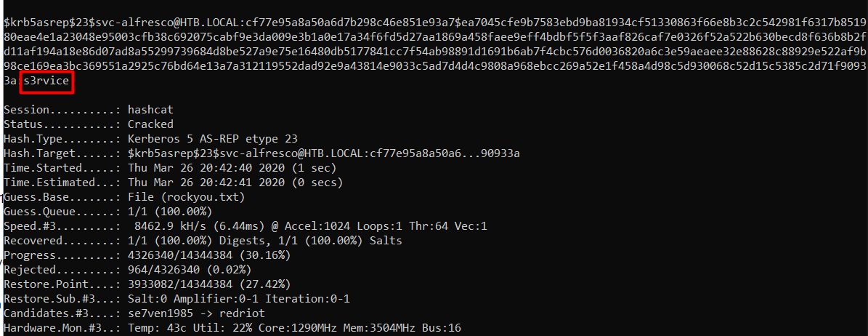Click the Restore.Point value
Screen dimensions: 868x336
(x=208, y=284)
